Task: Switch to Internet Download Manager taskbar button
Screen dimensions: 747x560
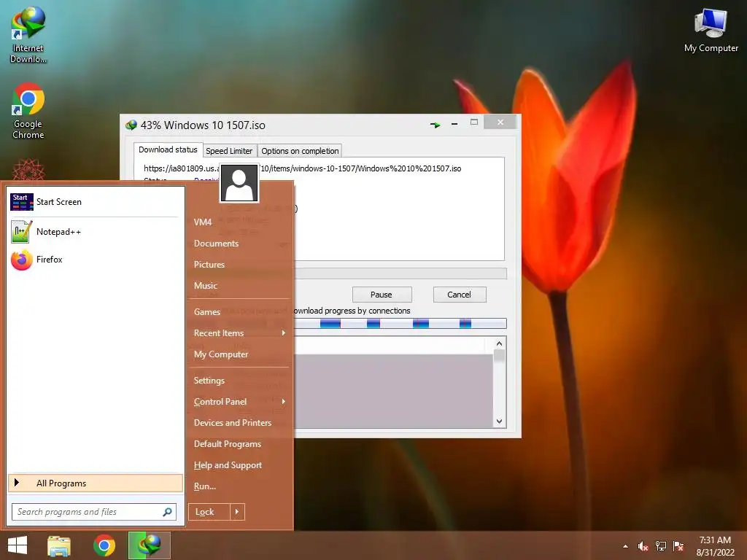Action: coord(149,545)
